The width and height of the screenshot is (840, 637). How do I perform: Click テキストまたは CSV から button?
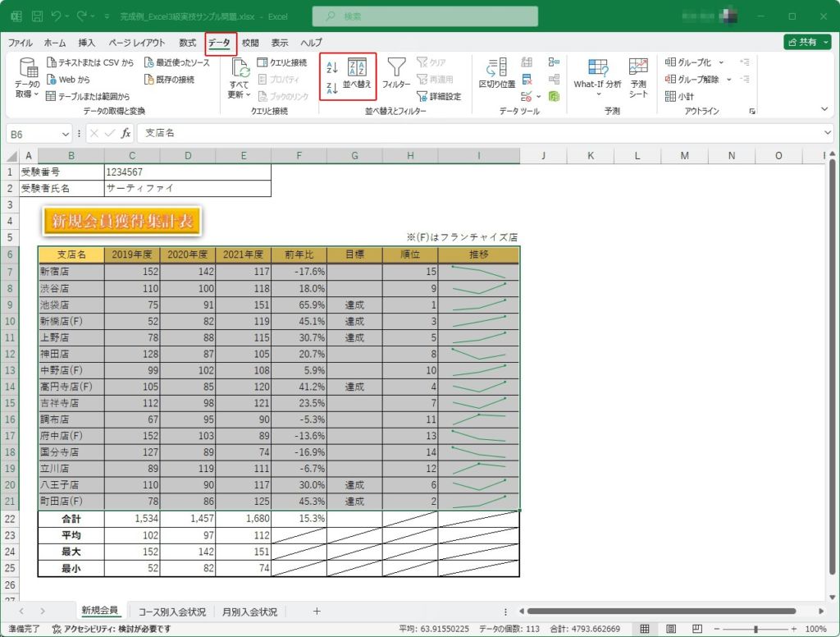pos(90,62)
